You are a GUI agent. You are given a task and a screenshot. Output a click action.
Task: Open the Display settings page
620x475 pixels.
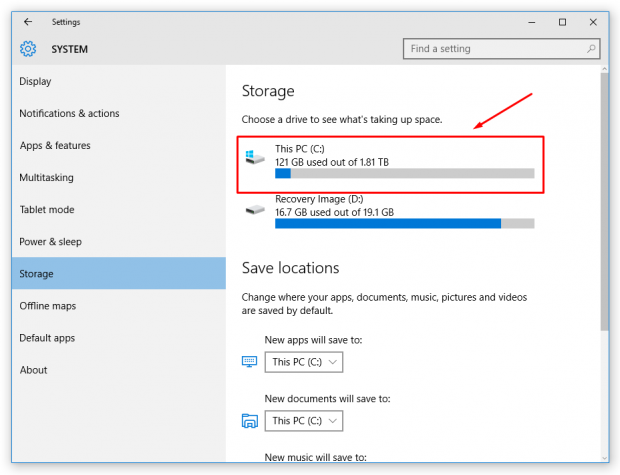coord(36,82)
